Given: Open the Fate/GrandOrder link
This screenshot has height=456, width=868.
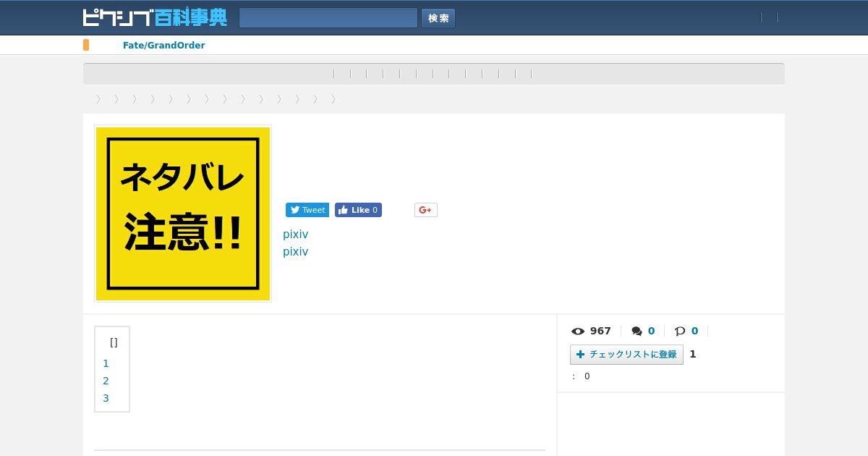Looking at the screenshot, I should coord(163,45).
